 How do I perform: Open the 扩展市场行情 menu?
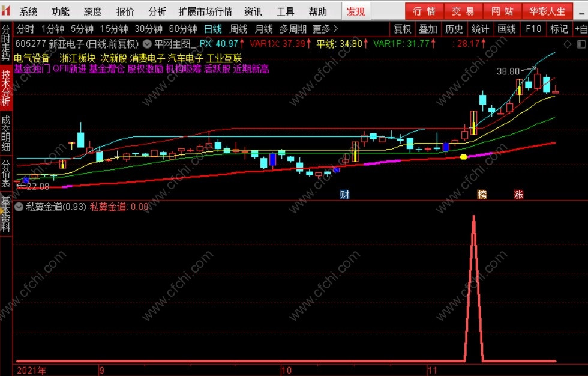click(205, 11)
